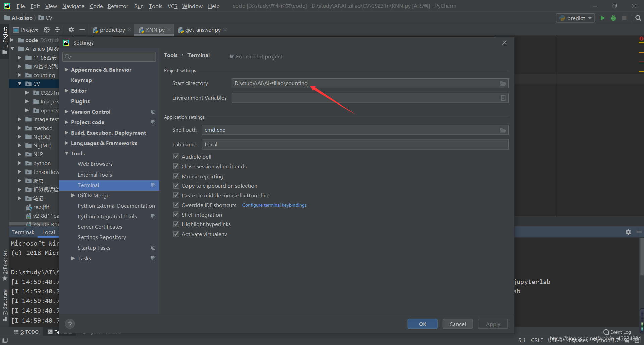
Task: Select Keymap in settings list
Action: 81,80
